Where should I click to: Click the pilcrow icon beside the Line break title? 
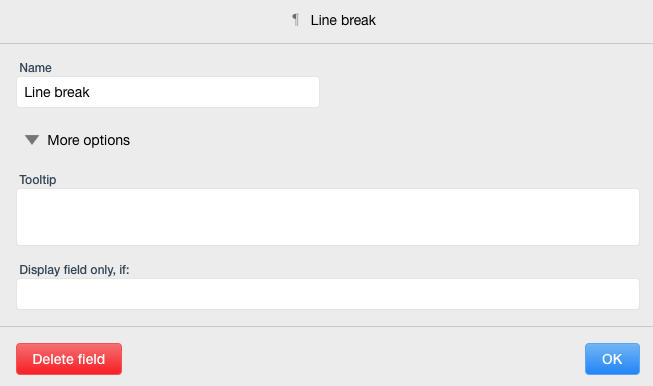point(296,20)
